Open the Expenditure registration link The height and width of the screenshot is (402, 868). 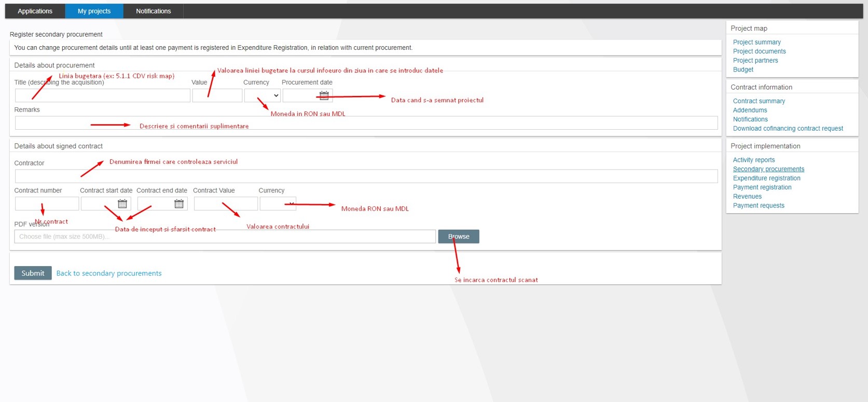click(x=766, y=178)
